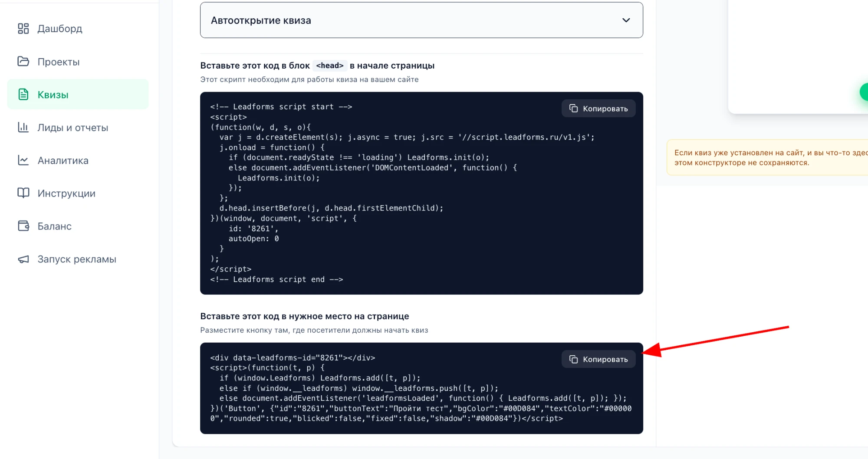Screen dimensions: 868x459
Task: Open the Дашборд sidebar icon
Action: [23, 29]
